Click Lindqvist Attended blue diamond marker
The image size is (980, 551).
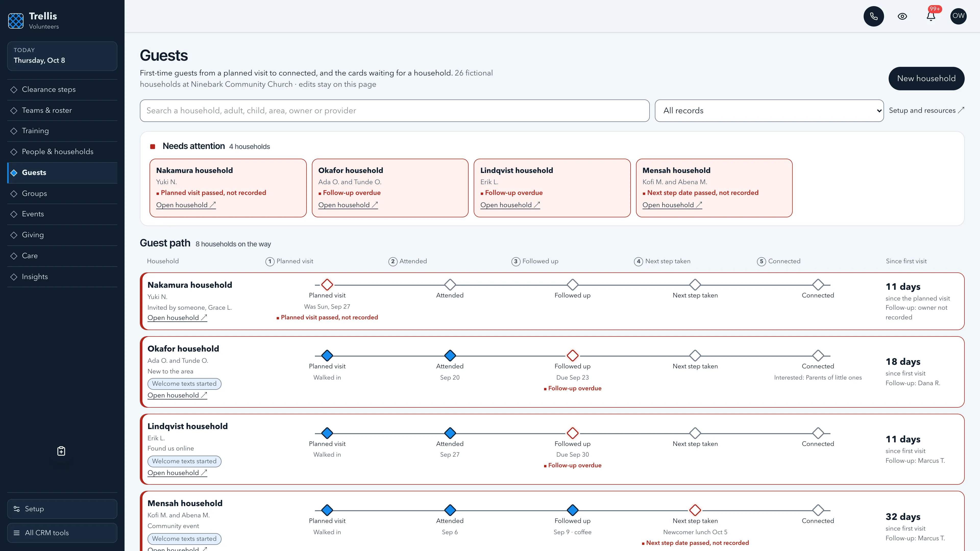coord(450,433)
